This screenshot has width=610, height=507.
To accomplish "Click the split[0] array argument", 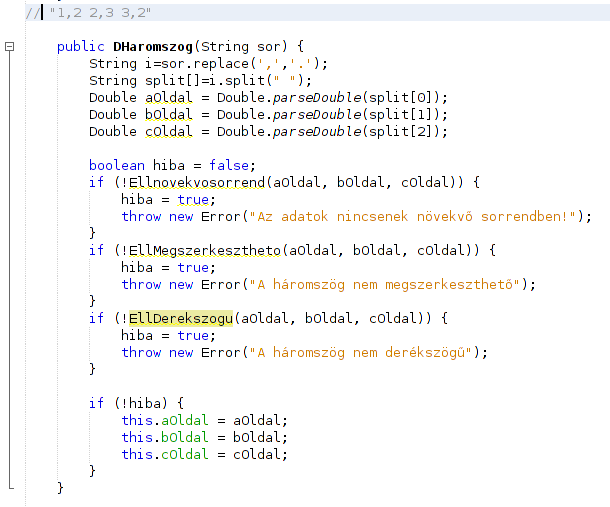I will click(x=410, y=97).
